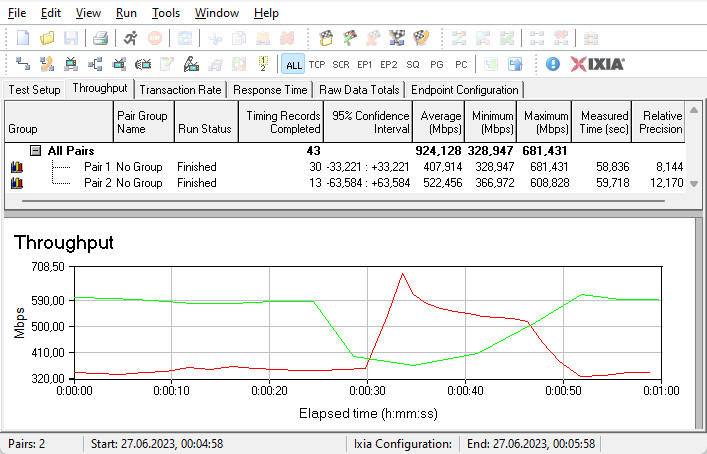Toggle the PG filter button

[436, 64]
